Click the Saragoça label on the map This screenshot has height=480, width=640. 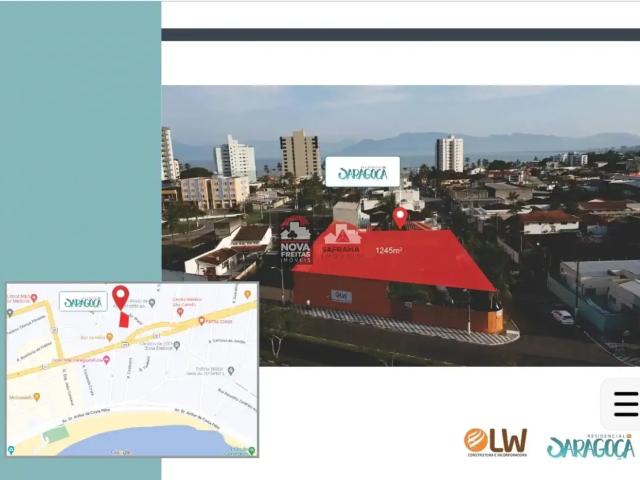pyautogui.click(x=83, y=302)
